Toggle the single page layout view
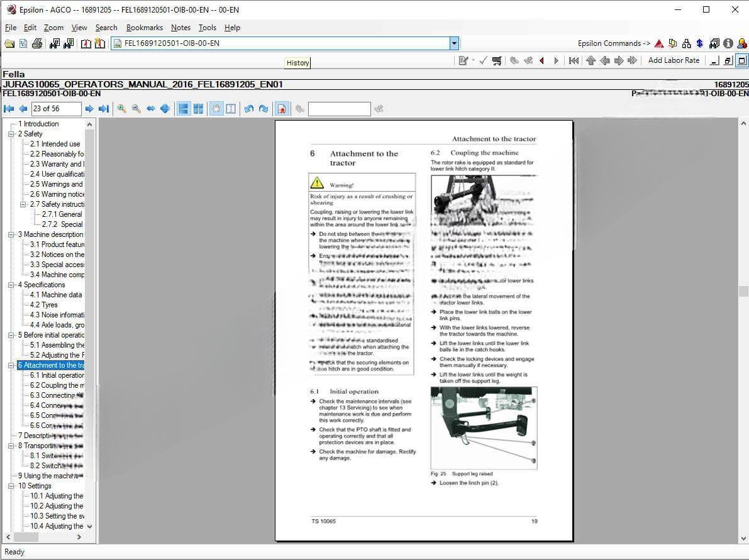The image size is (749, 560). 184,109
